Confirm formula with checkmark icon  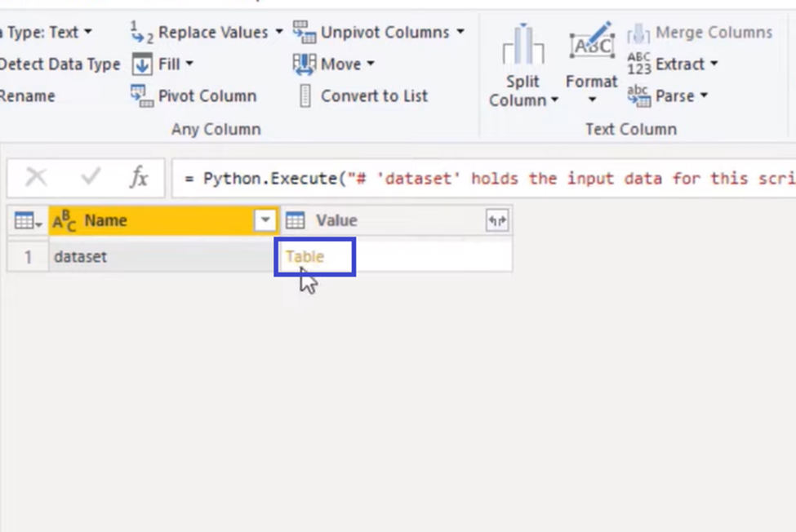(91, 176)
